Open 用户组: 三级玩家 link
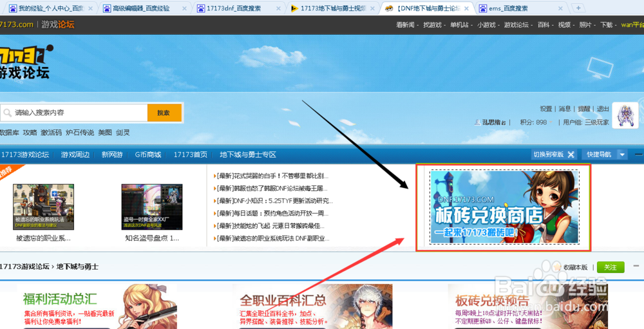 click(585, 122)
